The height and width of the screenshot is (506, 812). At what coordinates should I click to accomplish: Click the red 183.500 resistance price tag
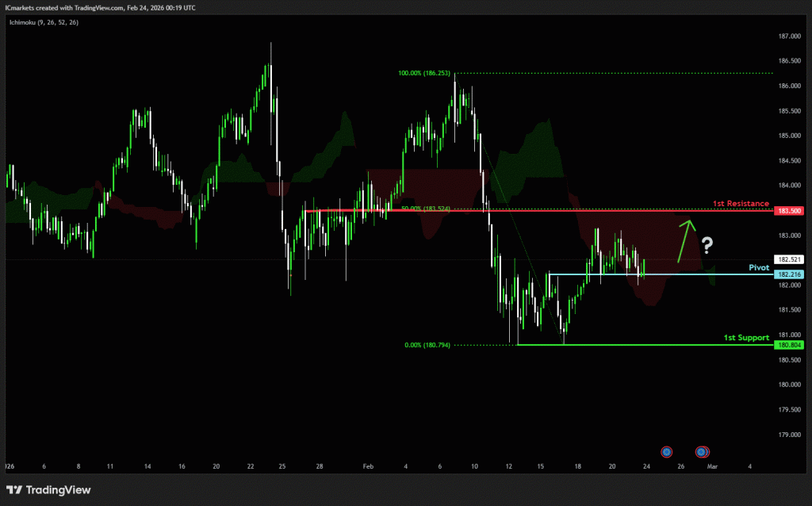791,211
